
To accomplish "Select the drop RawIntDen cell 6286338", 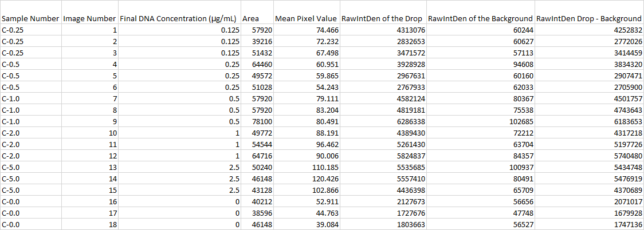I will pos(409,121).
